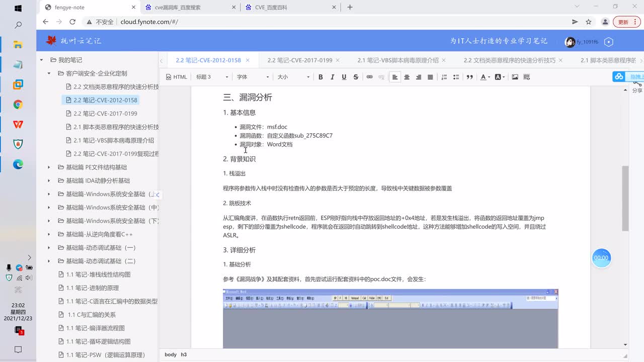Image resolution: width=644 pixels, height=362 pixels.
Task: Toggle underline formatting
Action: pos(344,77)
